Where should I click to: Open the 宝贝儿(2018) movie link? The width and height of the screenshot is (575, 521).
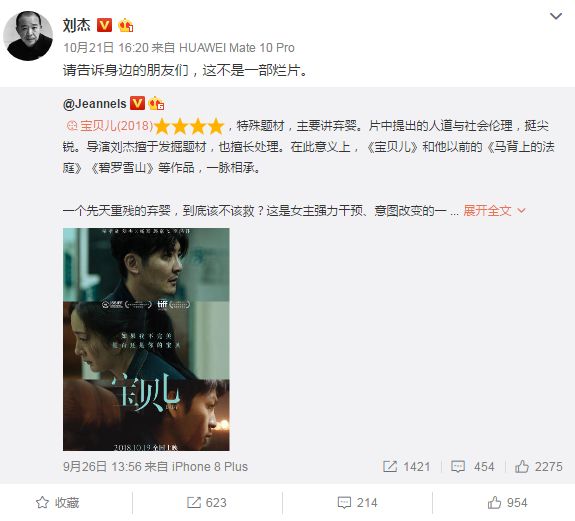coord(109,126)
